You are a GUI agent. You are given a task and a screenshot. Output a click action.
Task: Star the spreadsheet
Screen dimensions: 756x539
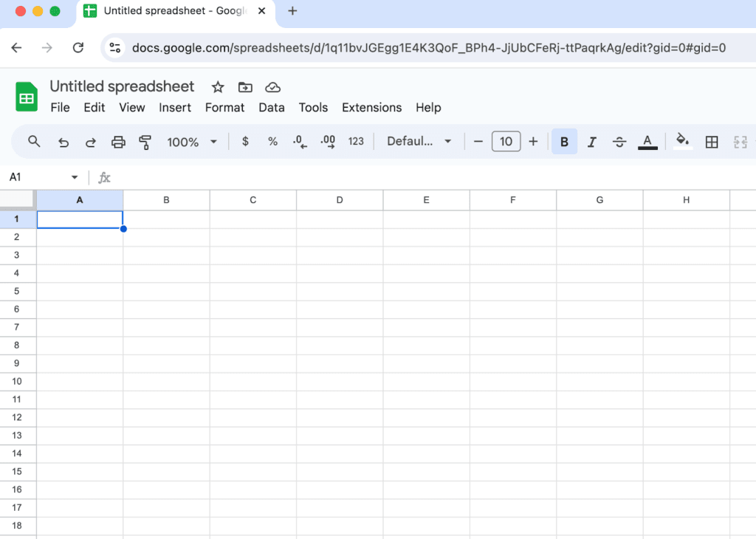click(x=217, y=87)
